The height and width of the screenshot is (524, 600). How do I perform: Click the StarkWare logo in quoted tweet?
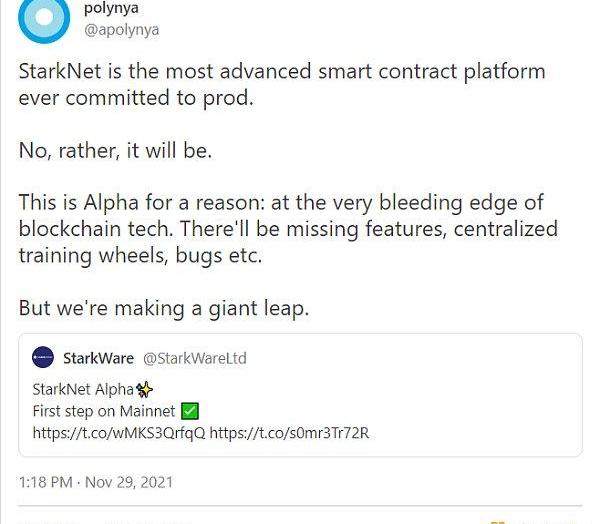coord(43,358)
